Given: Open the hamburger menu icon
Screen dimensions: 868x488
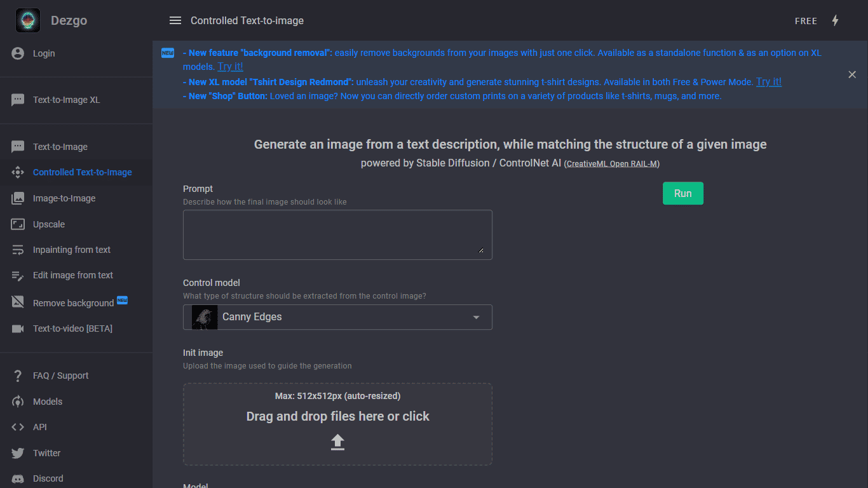Looking at the screenshot, I should pos(175,21).
